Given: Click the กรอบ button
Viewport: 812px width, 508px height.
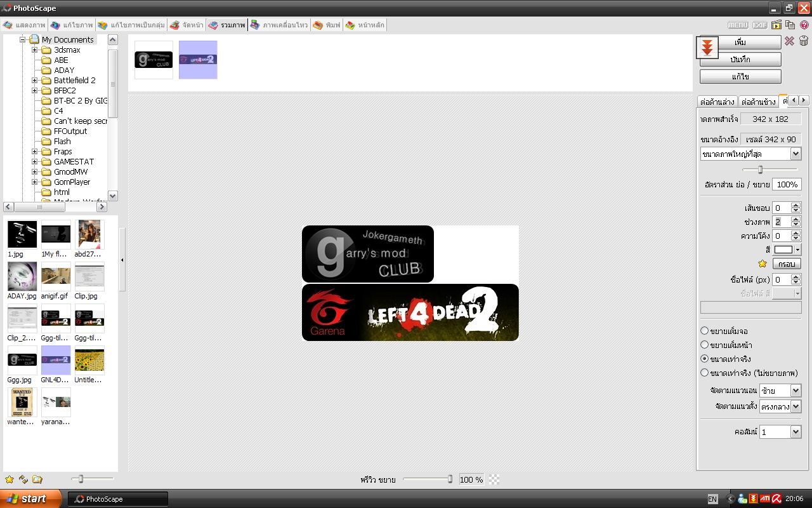Looking at the screenshot, I should pyautogui.click(x=788, y=264).
